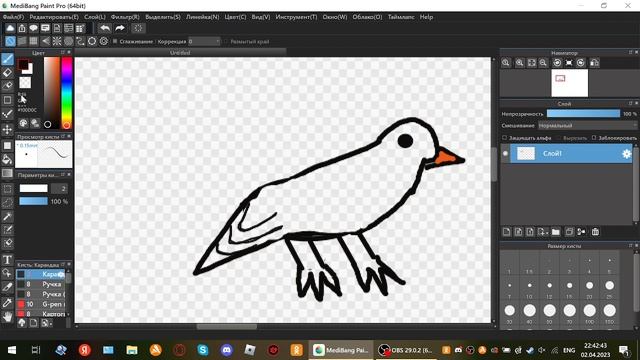Click the Navigator preview thumbnail

click(569, 83)
